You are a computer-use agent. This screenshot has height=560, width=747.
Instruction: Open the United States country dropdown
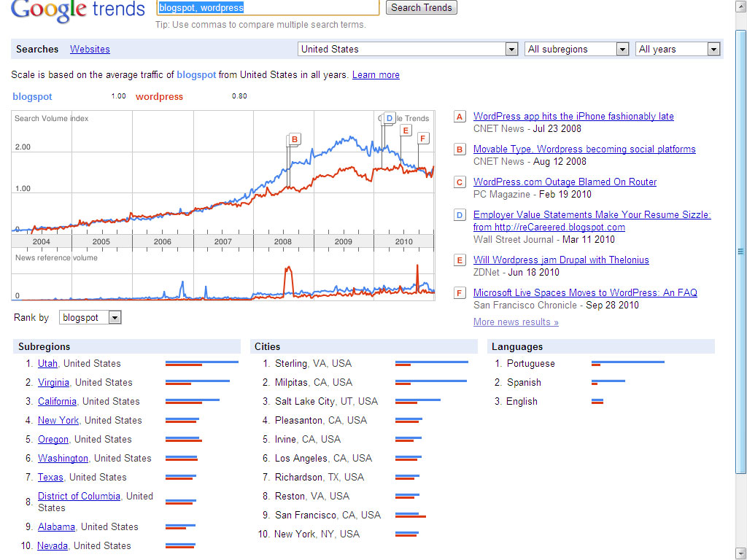click(408, 49)
